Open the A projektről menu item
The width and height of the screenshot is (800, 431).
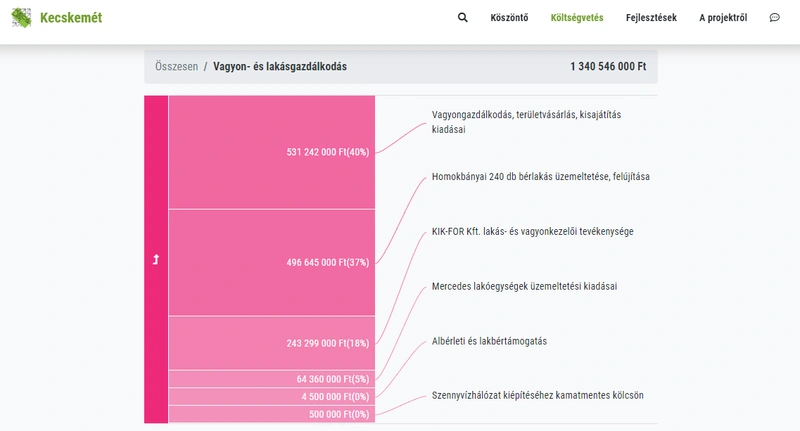(723, 18)
